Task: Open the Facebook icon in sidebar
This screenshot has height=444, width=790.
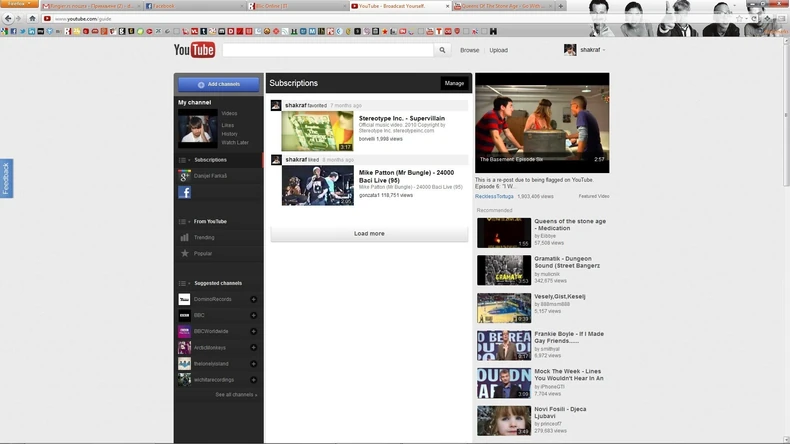Action: click(184, 192)
